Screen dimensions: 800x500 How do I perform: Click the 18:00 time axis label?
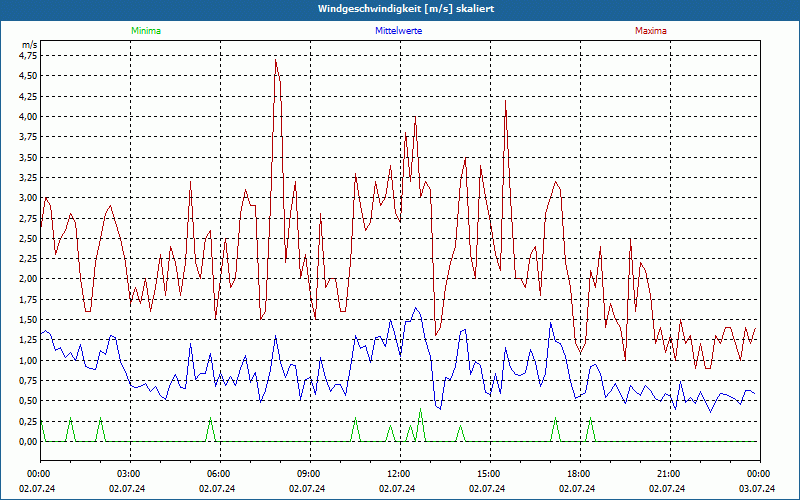click(580, 474)
